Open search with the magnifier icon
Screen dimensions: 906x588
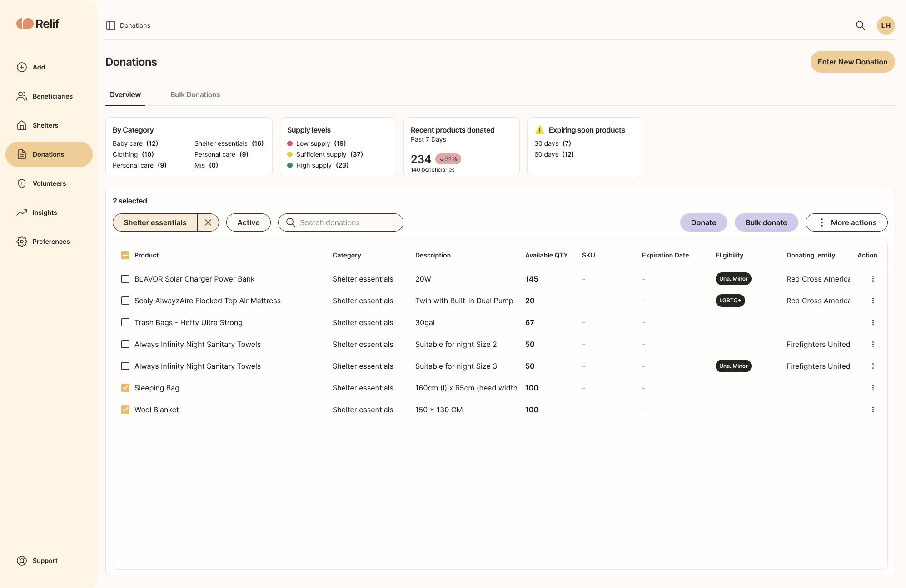[x=860, y=25]
